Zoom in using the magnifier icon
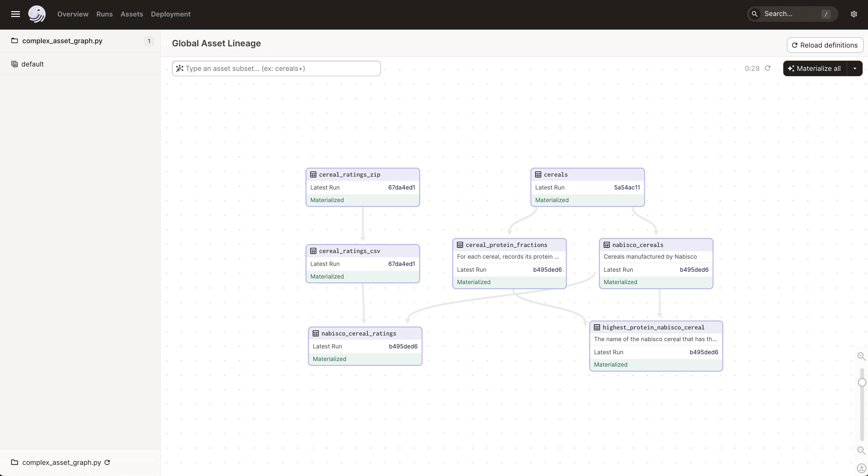868x476 pixels. (x=861, y=356)
